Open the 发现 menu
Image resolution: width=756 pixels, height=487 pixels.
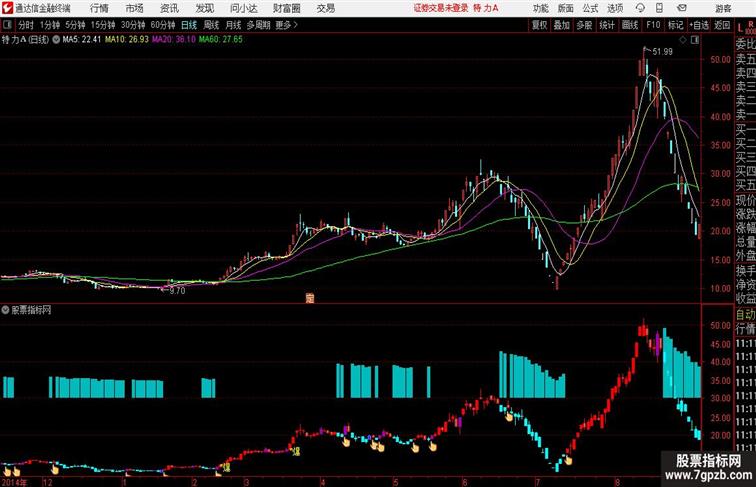coord(204,8)
